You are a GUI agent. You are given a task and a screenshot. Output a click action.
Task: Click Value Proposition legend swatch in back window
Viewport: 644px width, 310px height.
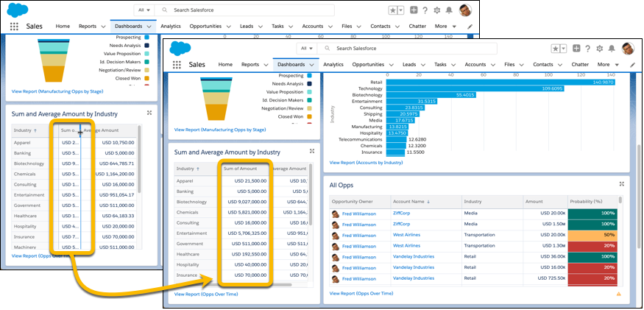[x=146, y=54]
